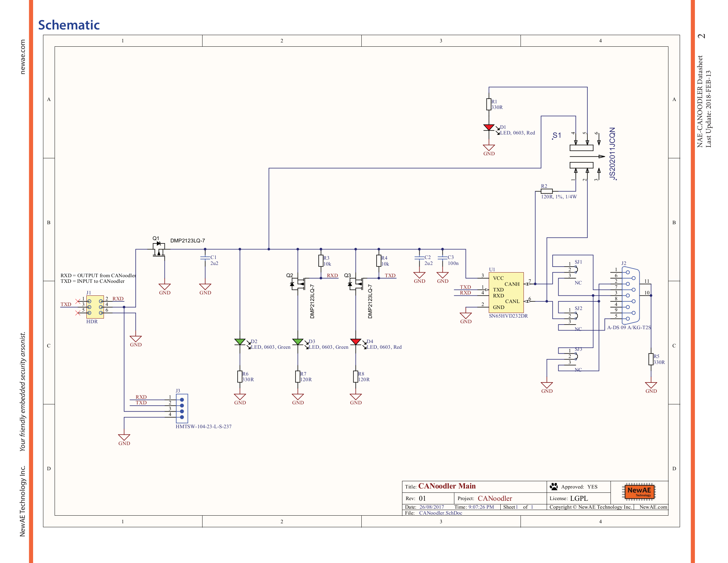Click the page number 2 in corner

pos(701,36)
